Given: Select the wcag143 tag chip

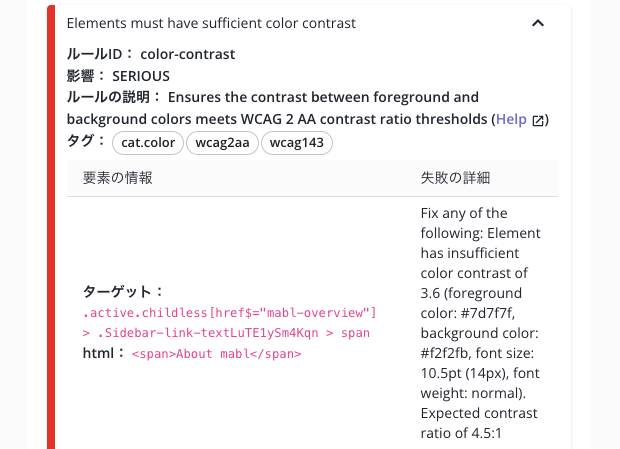Looking at the screenshot, I should tap(296, 143).
